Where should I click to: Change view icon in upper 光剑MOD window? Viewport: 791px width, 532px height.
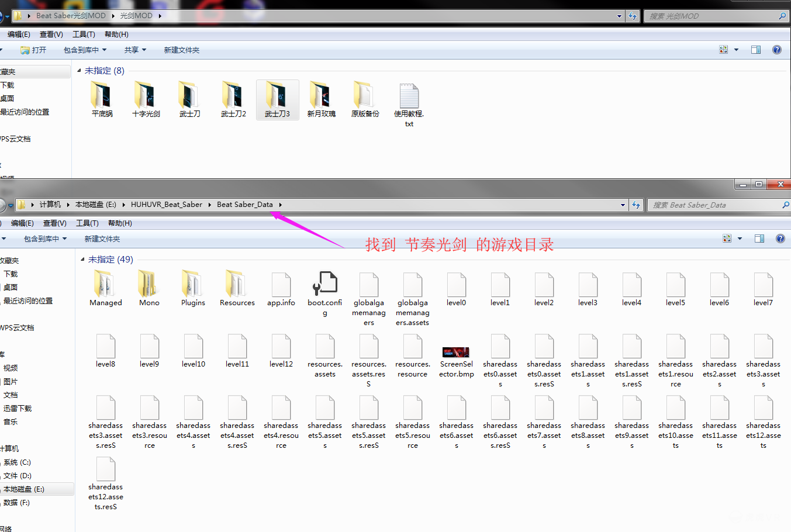pos(723,50)
